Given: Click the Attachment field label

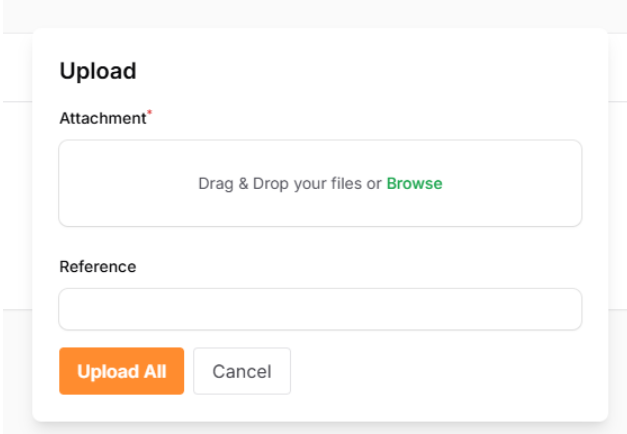Looking at the screenshot, I should tap(102, 118).
